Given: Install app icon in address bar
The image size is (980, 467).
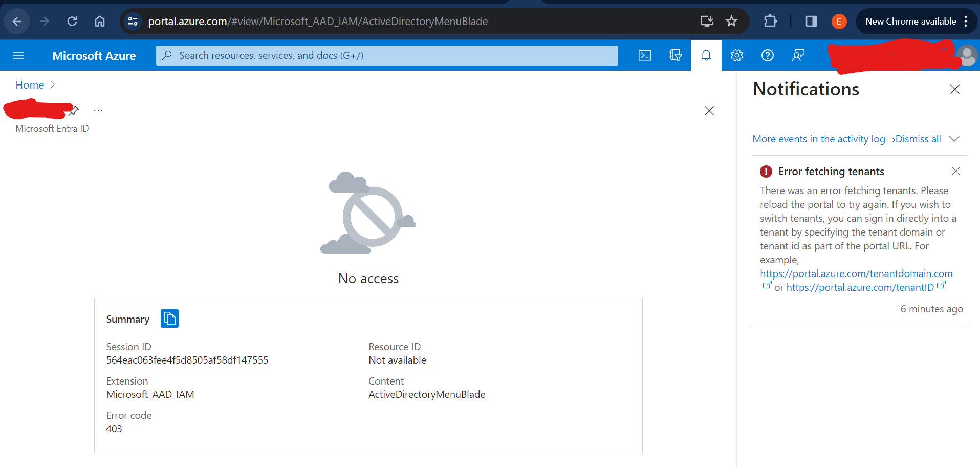Looking at the screenshot, I should [707, 22].
